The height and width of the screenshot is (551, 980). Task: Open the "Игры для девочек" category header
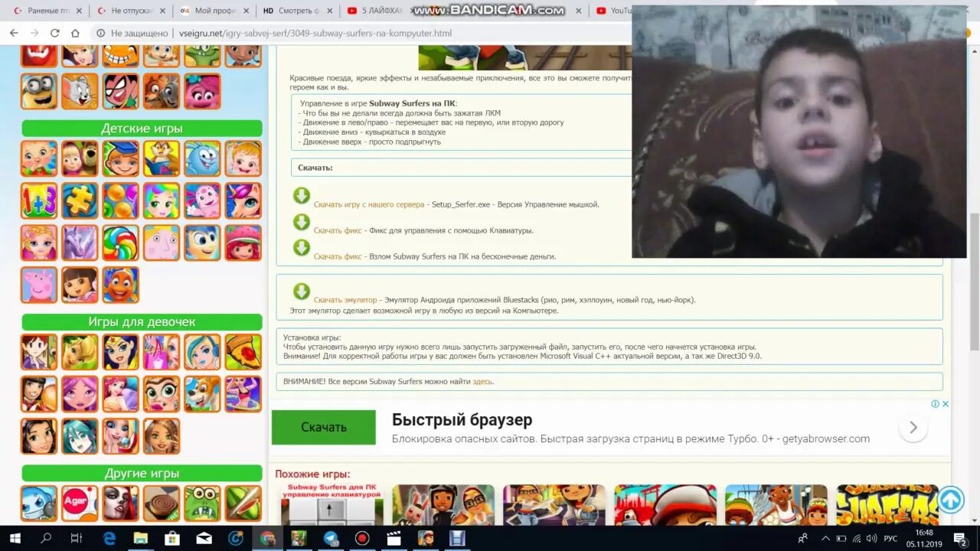142,321
